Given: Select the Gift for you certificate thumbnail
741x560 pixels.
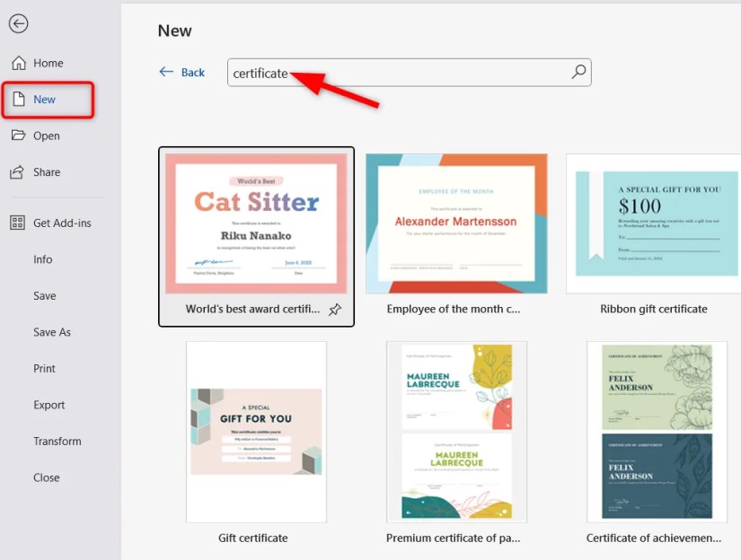Looking at the screenshot, I should coord(256,432).
